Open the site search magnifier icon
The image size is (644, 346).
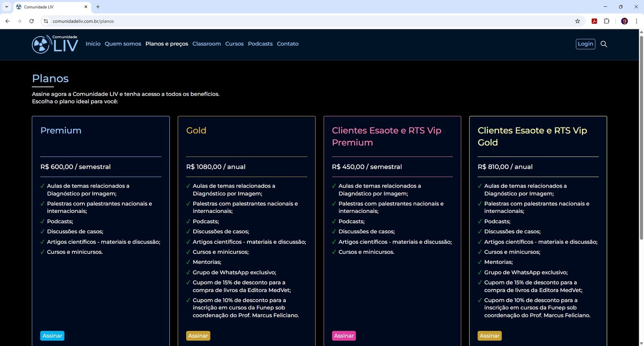pyautogui.click(x=604, y=44)
